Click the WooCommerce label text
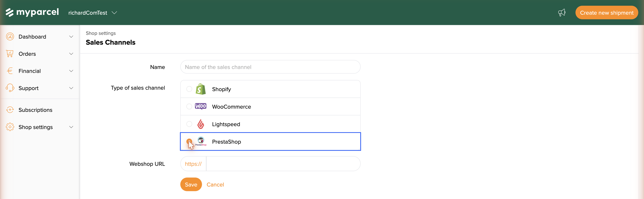The image size is (644, 199). (232, 107)
